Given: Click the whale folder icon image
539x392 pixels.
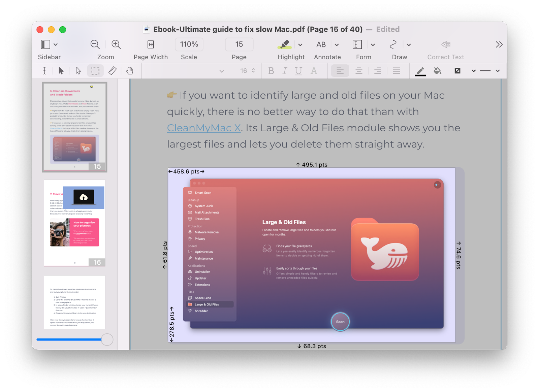Looking at the screenshot, I should click(385, 250).
